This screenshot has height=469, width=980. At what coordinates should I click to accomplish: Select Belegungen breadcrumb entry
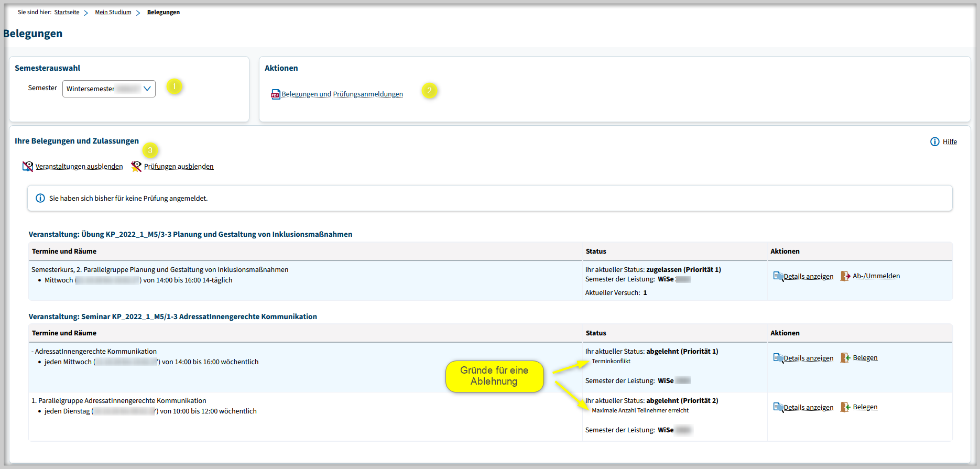click(164, 12)
